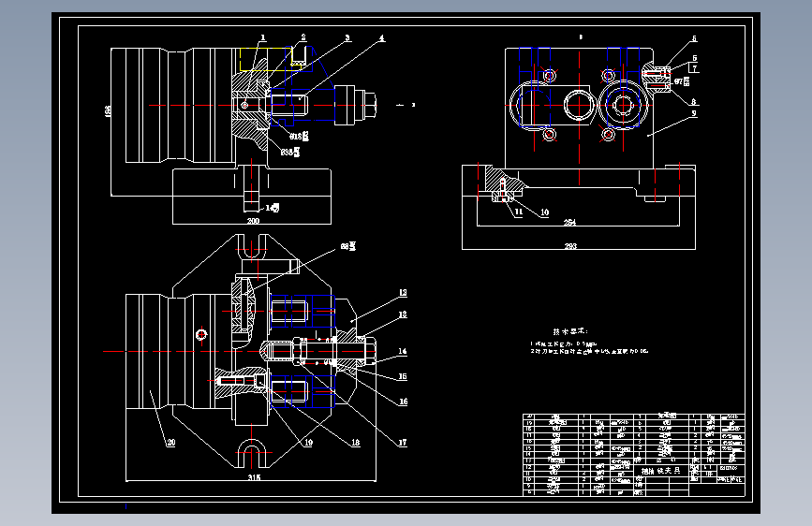The width and height of the screenshot is (812, 526).
Task: Pick the leader label 10 below the base
Action: click(x=545, y=212)
